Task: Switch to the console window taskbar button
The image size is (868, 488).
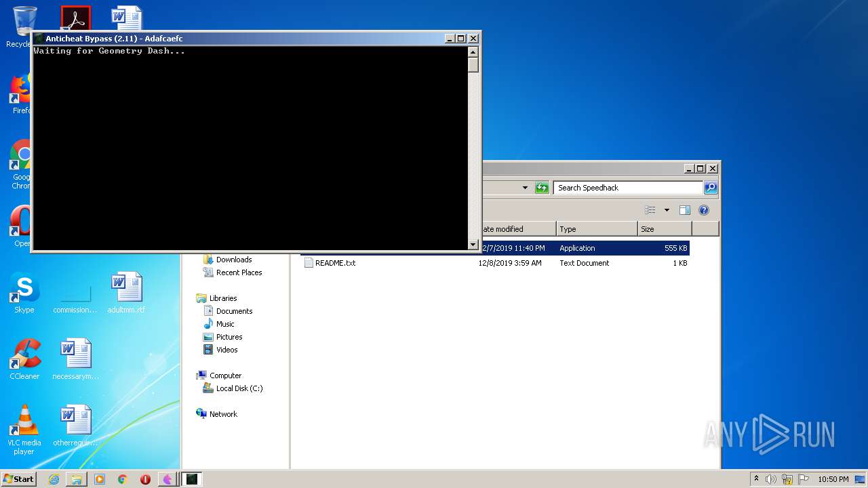Action: (x=192, y=479)
